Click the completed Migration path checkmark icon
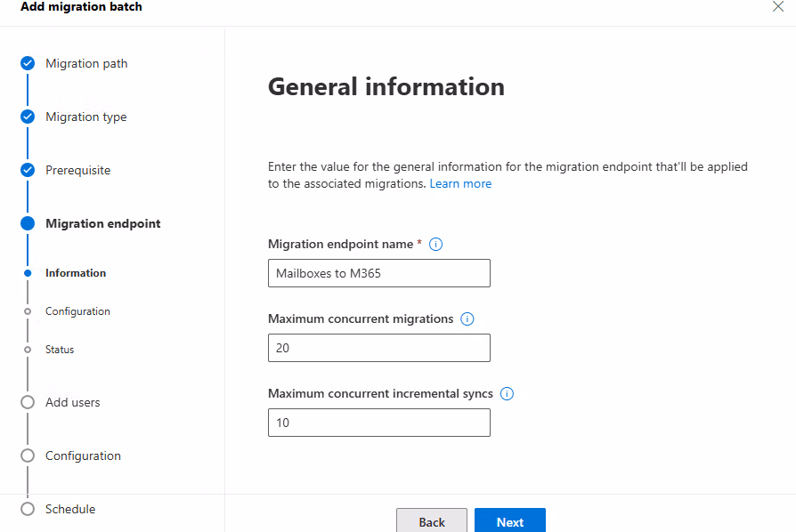 28,63
